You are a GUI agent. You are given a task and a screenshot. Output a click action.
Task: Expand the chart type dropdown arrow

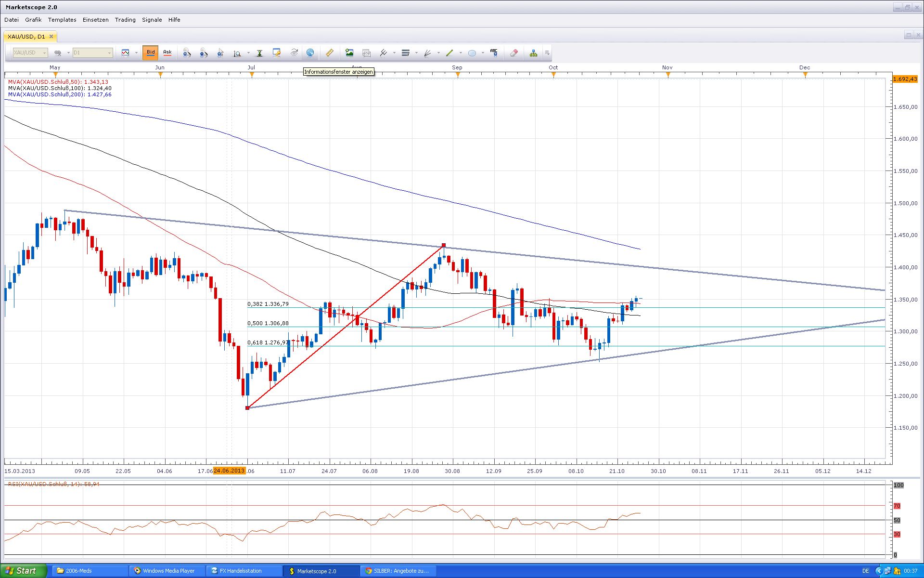136,53
